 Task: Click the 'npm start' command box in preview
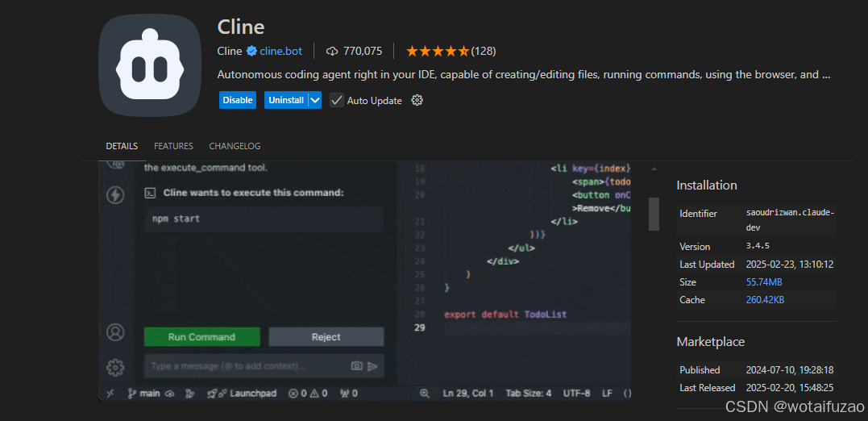tap(264, 219)
